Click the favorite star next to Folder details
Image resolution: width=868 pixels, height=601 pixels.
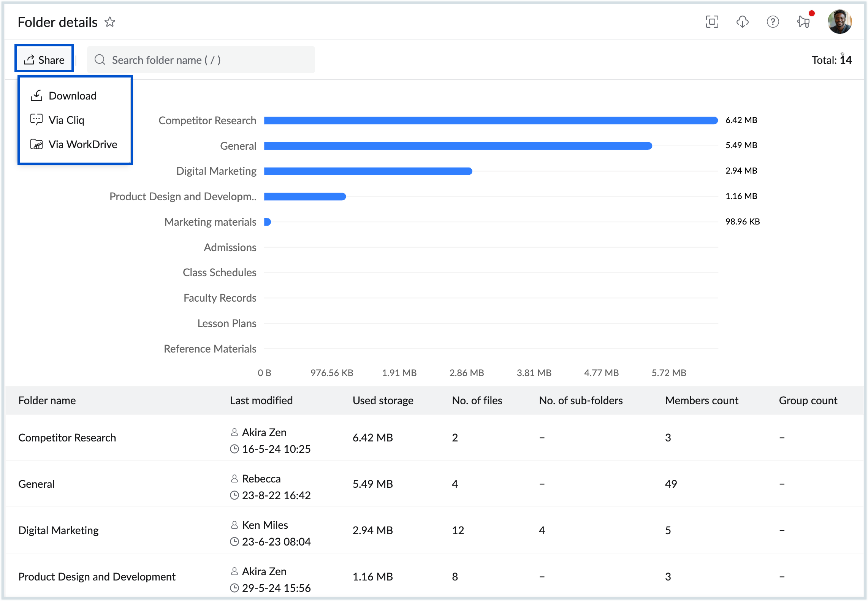coord(110,22)
